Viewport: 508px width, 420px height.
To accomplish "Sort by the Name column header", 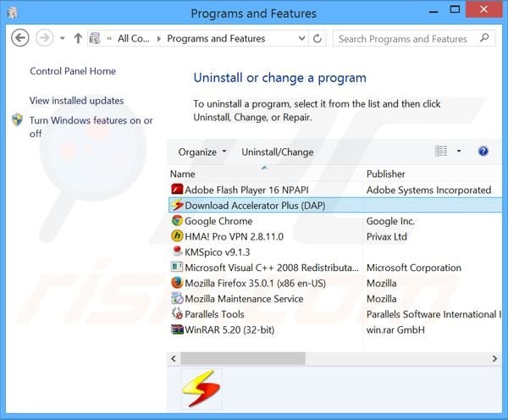I will pyautogui.click(x=266, y=174).
